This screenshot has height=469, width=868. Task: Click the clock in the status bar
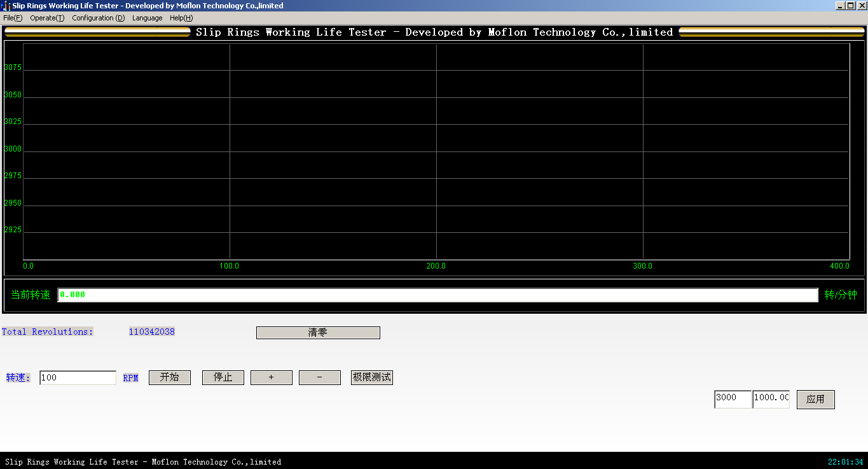click(845, 462)
